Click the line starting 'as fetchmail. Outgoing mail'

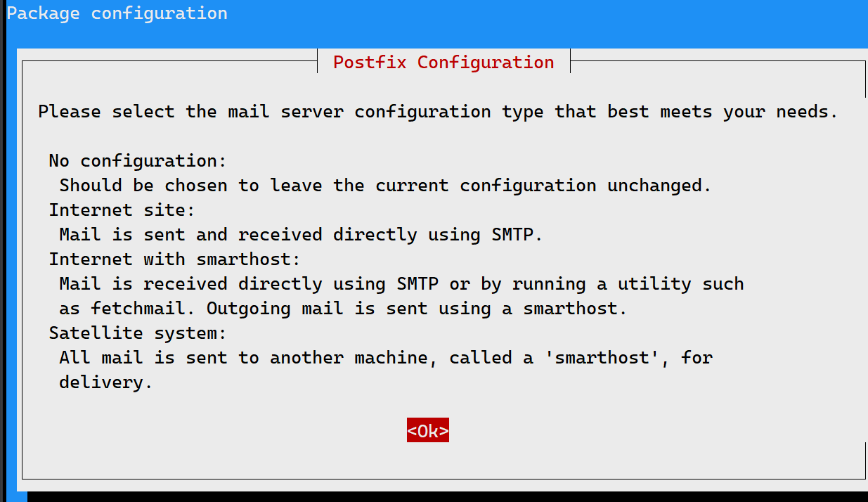tap(343, 308)
